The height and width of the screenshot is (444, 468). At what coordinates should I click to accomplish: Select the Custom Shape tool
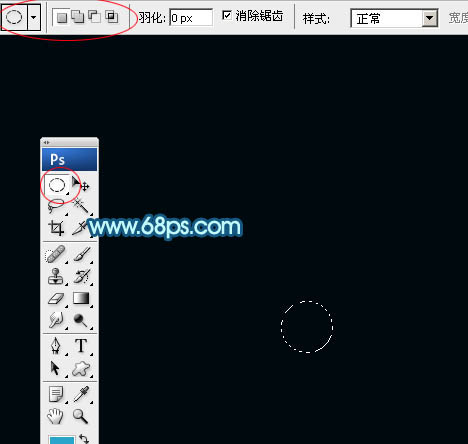81,369
